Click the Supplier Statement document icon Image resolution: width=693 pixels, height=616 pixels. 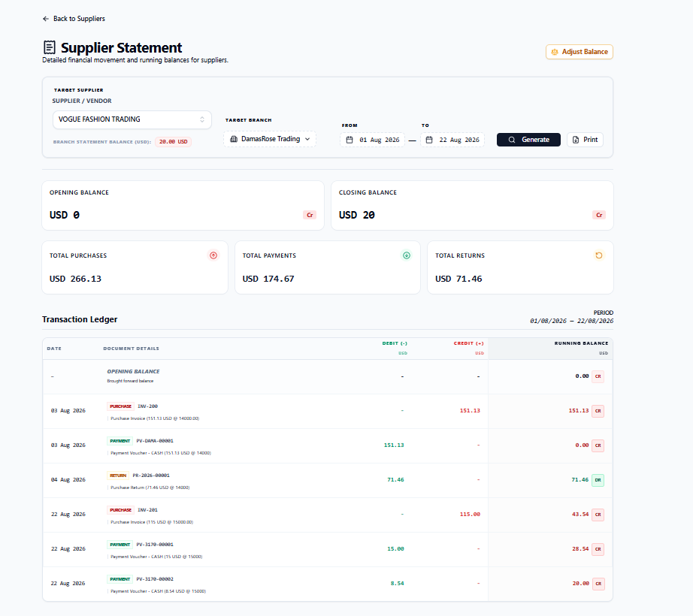coord(50,47)
